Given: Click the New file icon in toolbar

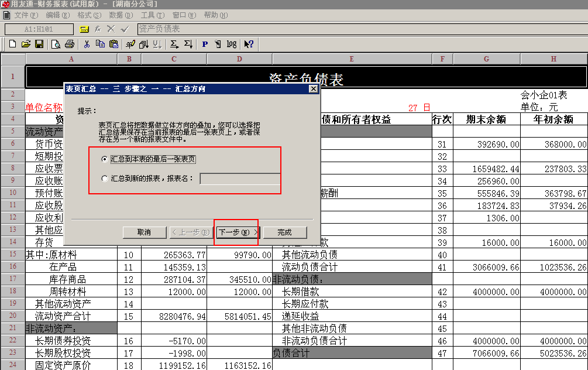Looking at the screenshot, I should click(12, 44).
